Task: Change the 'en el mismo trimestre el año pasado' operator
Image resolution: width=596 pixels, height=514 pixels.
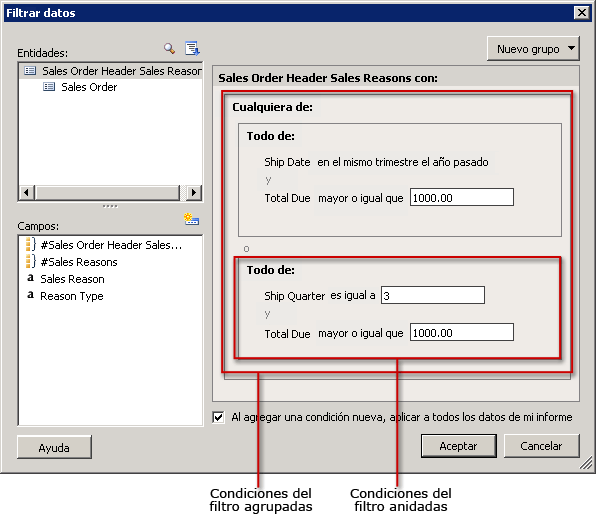Action: (403, 162)
